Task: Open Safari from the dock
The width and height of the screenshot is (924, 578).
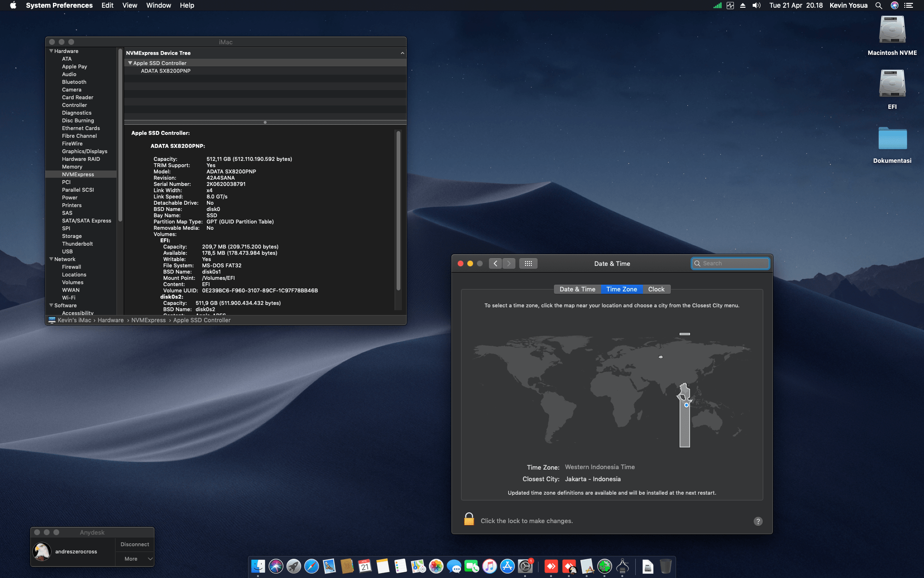Action: point(311,566)
